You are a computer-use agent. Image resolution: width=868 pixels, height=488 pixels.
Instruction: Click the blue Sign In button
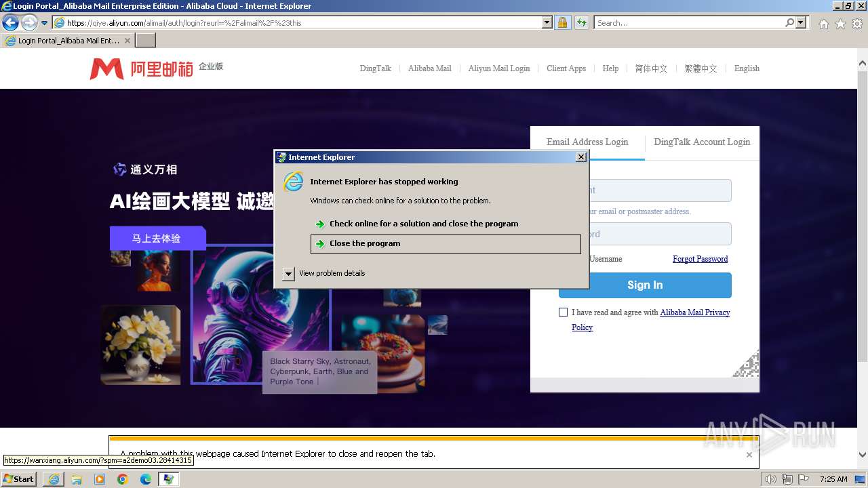(x=645, y=285)
